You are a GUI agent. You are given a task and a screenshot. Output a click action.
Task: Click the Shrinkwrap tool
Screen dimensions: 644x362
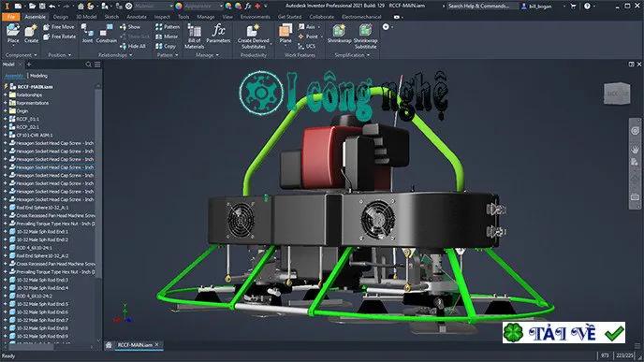click(339, 34)
